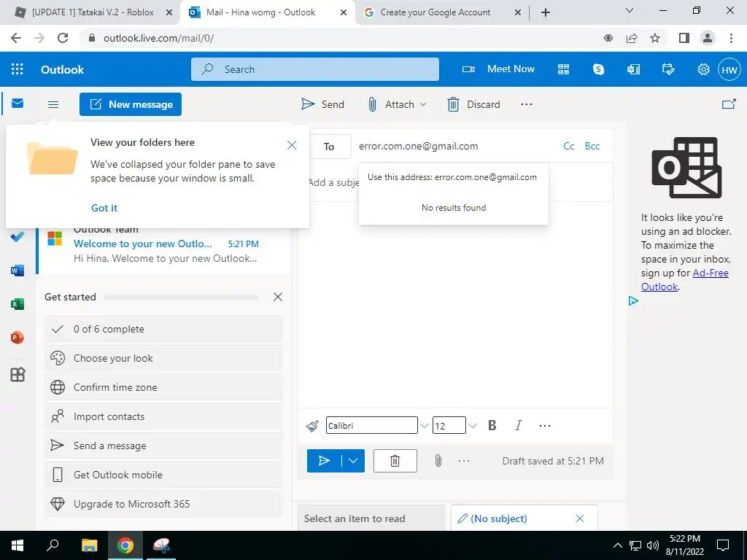Click Discard in the top toolbar
This screenshot has width=747, height=560.
pyautogui.click(x=473, y=104)
